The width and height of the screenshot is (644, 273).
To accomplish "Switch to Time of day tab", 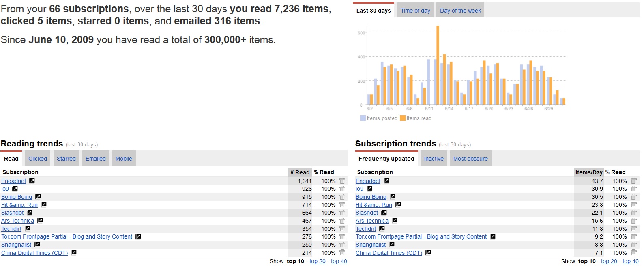I will (x=415, y=11).
